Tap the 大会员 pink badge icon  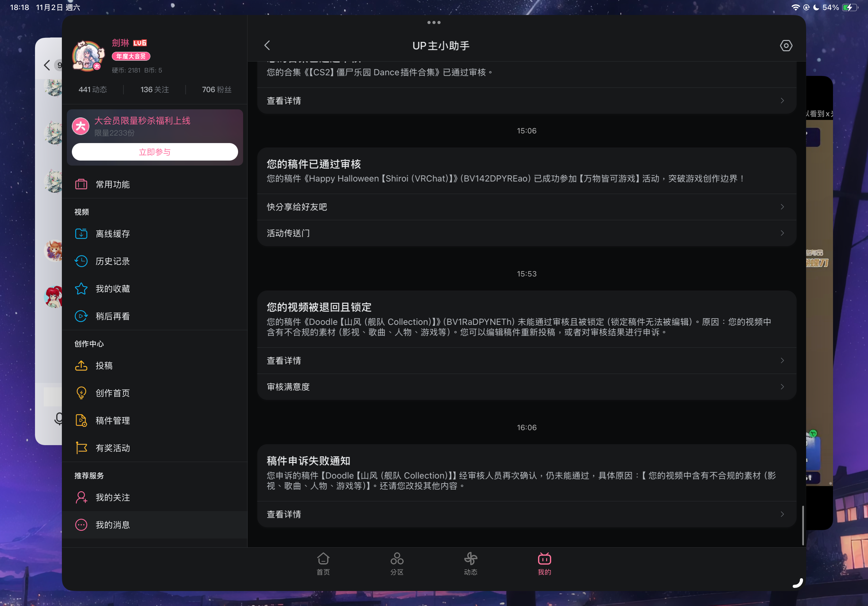(x=81, y=126)
